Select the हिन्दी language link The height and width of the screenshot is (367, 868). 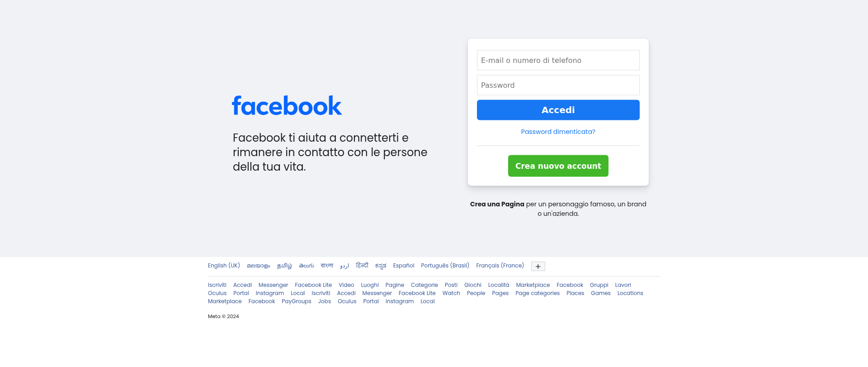point(362,266)
